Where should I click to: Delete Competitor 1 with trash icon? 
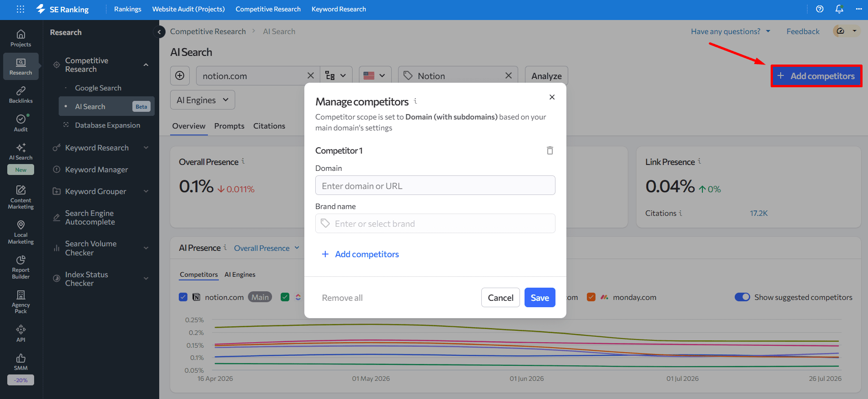[550, 150]
